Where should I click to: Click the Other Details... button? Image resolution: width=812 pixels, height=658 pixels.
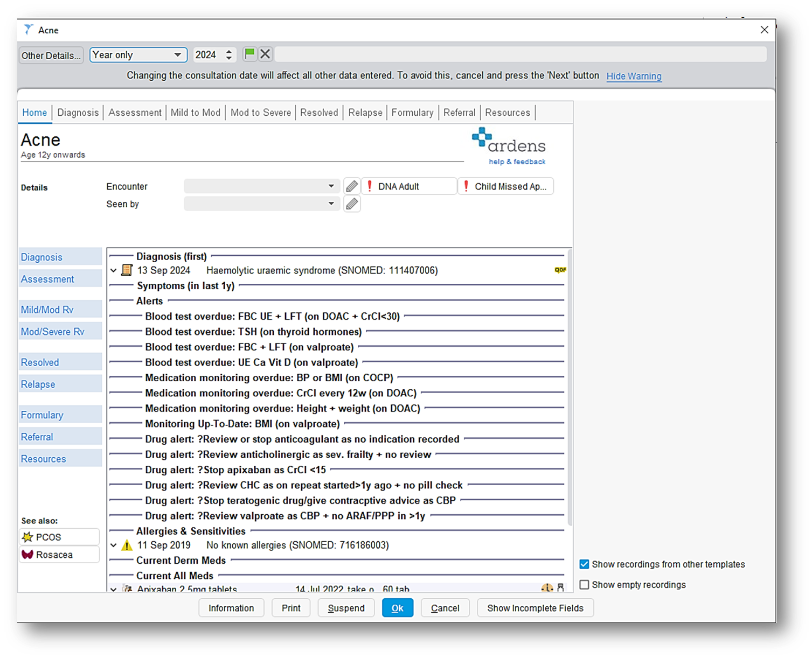click(51, 55)
